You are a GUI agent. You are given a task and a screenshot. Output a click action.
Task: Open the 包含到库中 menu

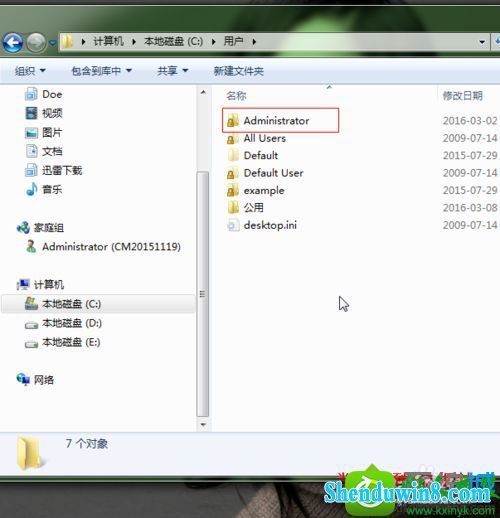click(102, 71)
